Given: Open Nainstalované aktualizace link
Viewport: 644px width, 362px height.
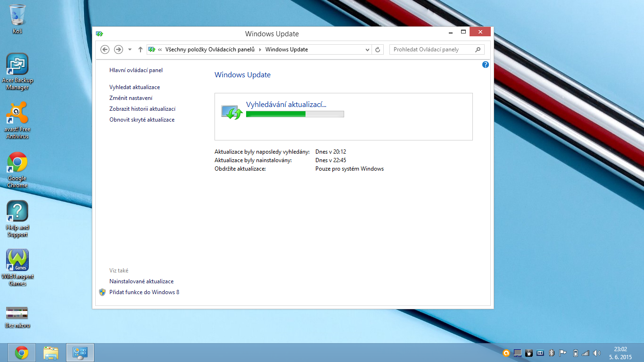Looking at the screenshot, I should [141, 281].
